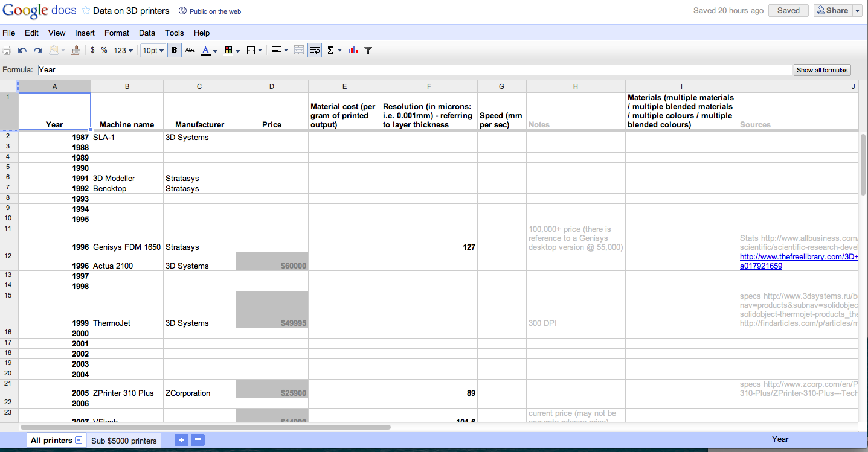Image resolution: width=868 pixels, height=452 pixels.
Task: Open the alignment dropdown arrow
Action: tap(286, 51)
